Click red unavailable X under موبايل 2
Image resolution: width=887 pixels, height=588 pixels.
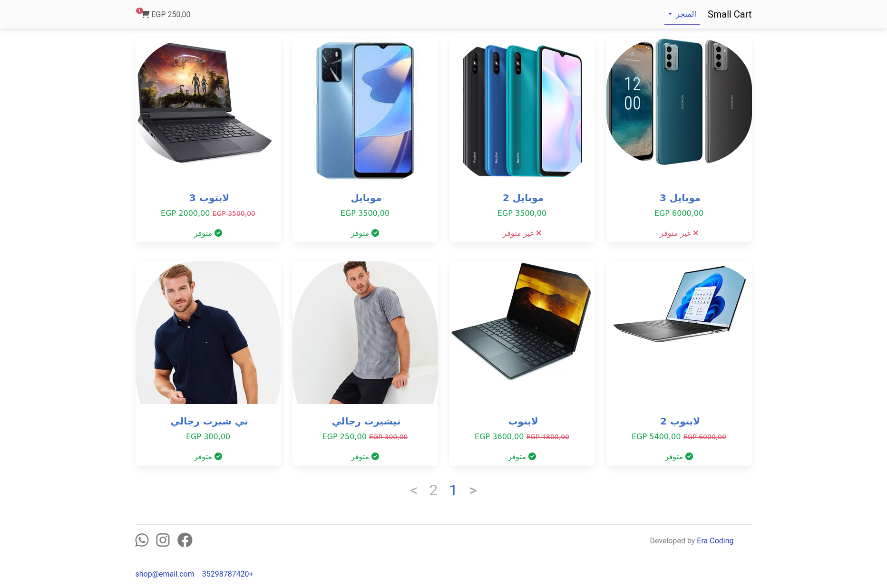click(539, 233)
